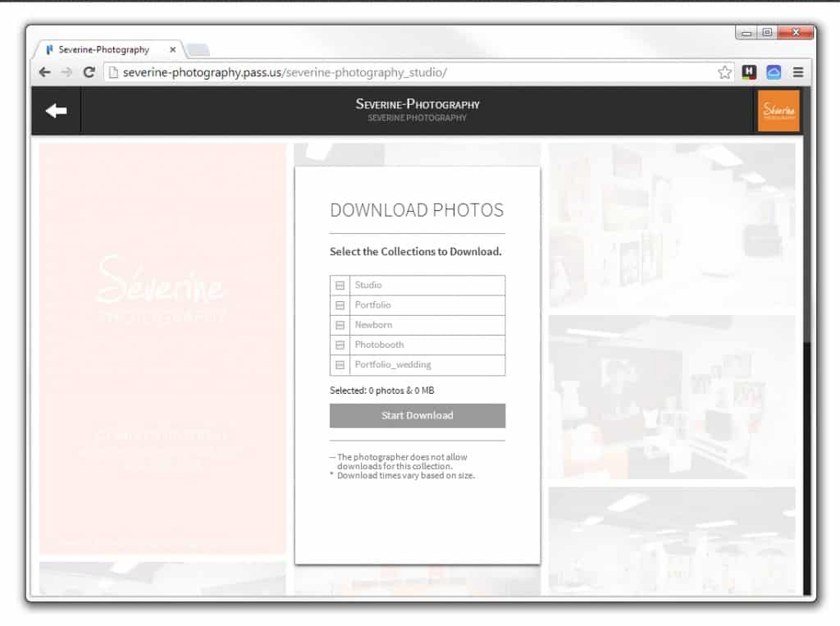This screenshot has height=626, width=840.
Task: Open the top right studio photo thumbnail
Action: (x=671, y=225)
